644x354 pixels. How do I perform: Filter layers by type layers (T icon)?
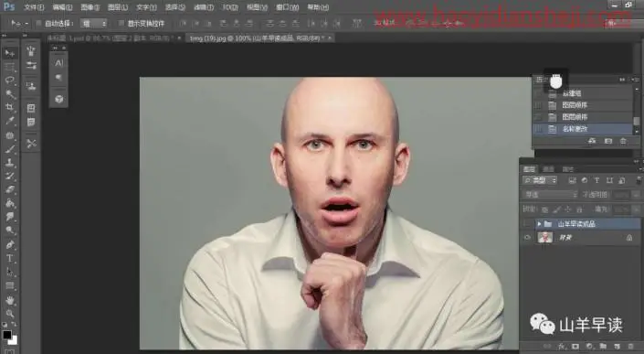click(x=596, y=180)
